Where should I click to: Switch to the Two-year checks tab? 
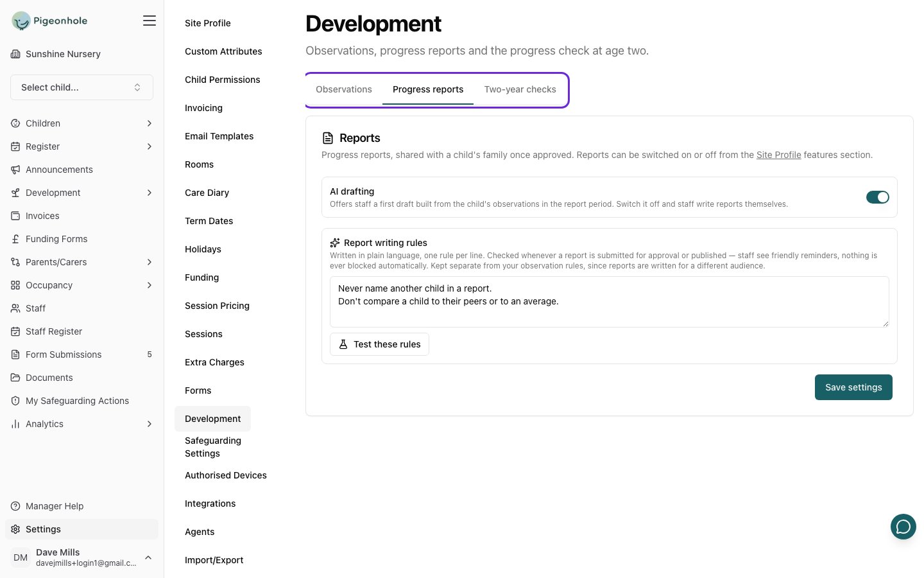520,89
